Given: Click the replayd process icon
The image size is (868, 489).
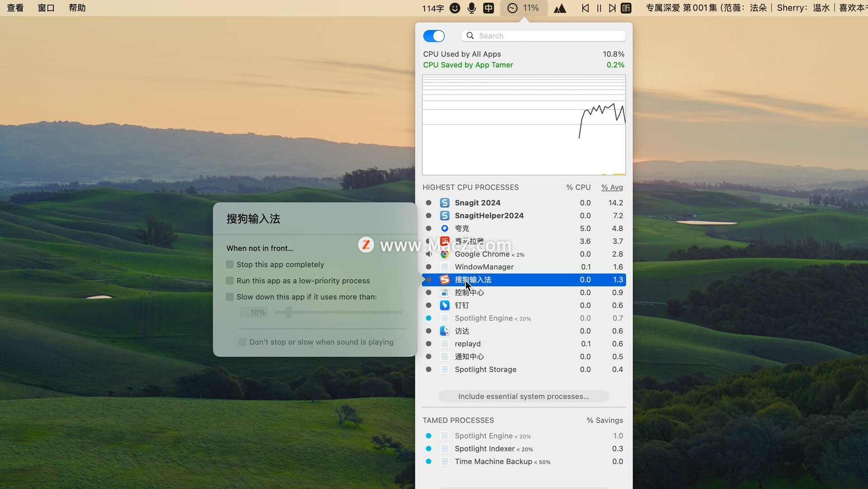Looking at the screenshot, I should 445,344.
